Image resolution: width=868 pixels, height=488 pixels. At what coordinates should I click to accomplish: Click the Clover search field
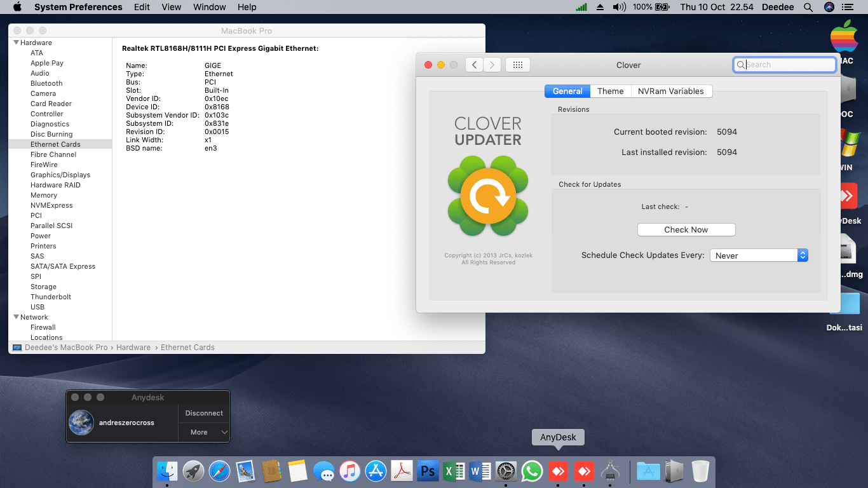[784, 65]
